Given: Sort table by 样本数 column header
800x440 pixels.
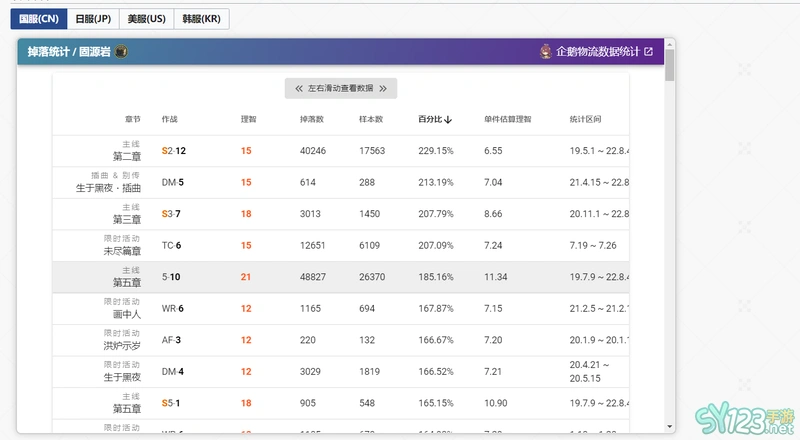Looking at the screenshot, I should (x=370, y=120).
